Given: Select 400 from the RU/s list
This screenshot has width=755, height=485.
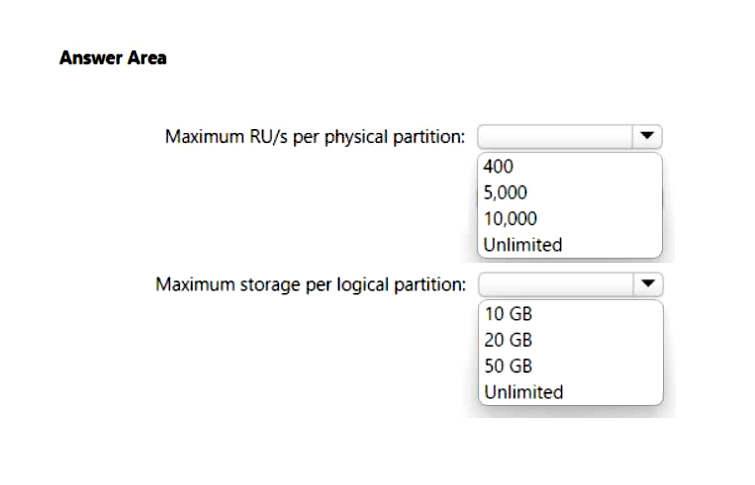Looking at the screenshot, I should click(498, 166).
